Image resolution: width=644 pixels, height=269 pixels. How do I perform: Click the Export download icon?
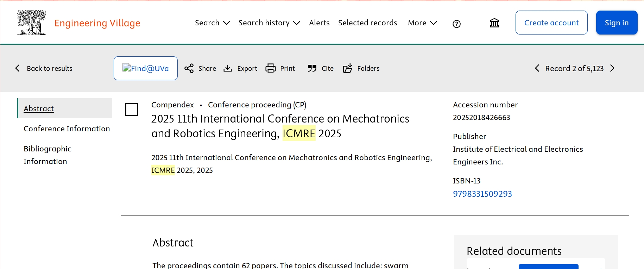coord(228,68)
